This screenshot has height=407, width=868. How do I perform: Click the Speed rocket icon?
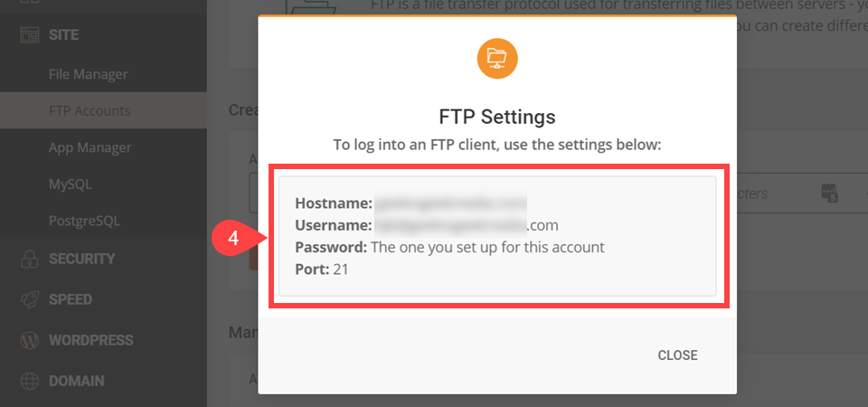click(x=29, y=299)
